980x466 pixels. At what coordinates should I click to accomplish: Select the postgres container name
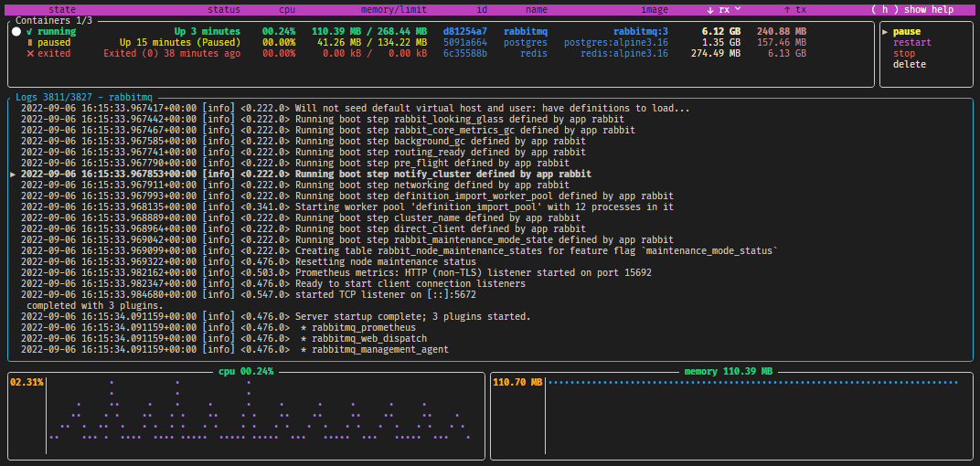(x=526, y=42)
